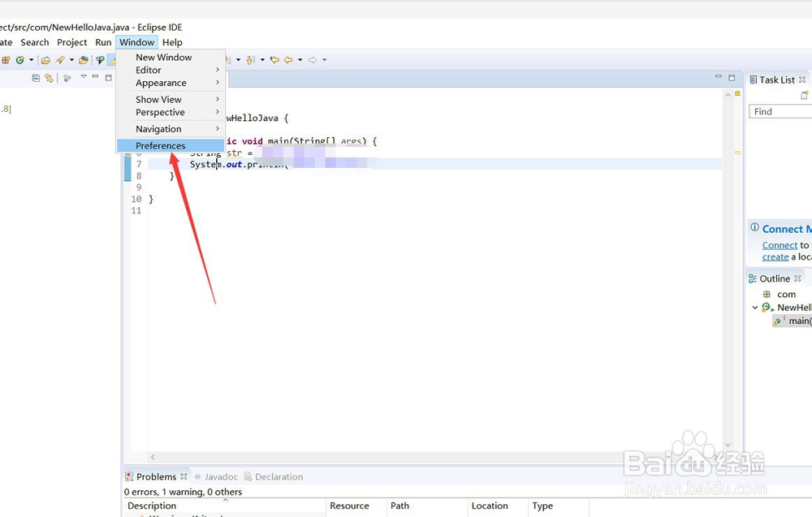Viewport: 812px width, 517px height.
Task: Select the com package in Outline
Action: [780, 295]
